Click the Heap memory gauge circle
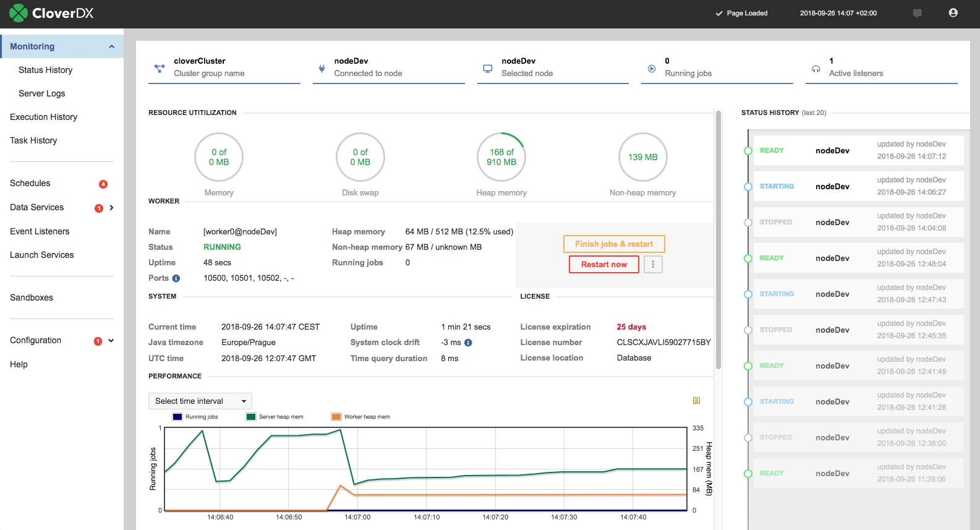 501,157
